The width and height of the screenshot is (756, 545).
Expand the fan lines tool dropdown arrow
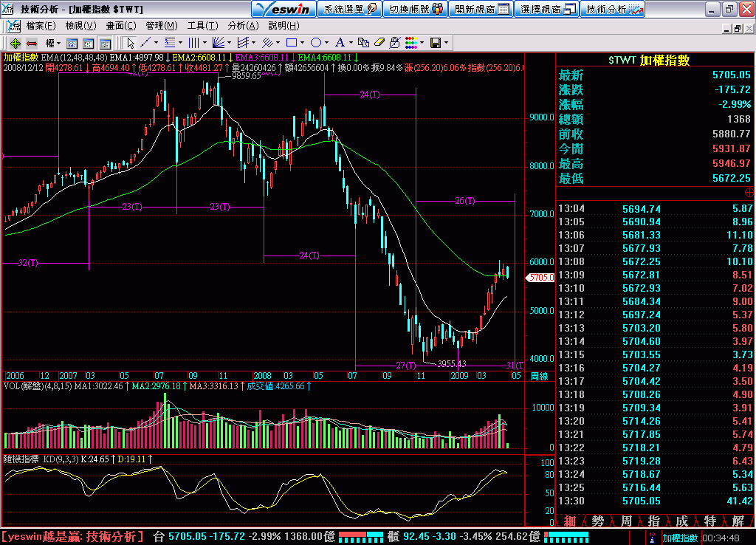point(229,43)
